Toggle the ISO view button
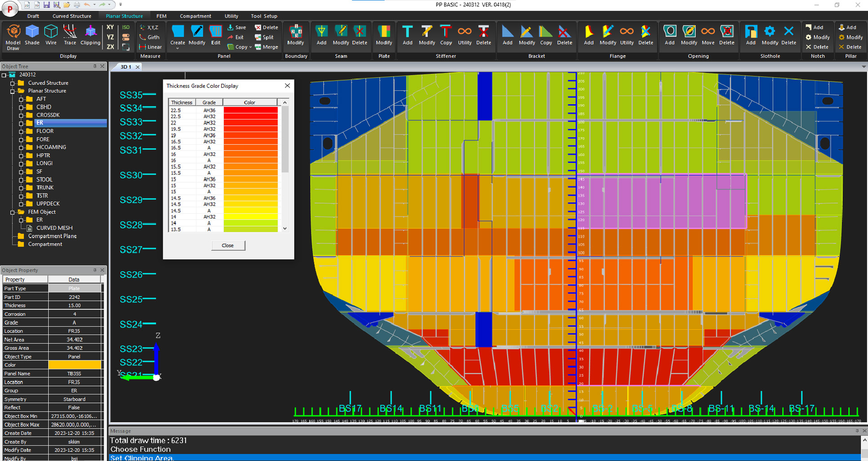868x461 pixels. pyautogui.click(x=126, y=27)
